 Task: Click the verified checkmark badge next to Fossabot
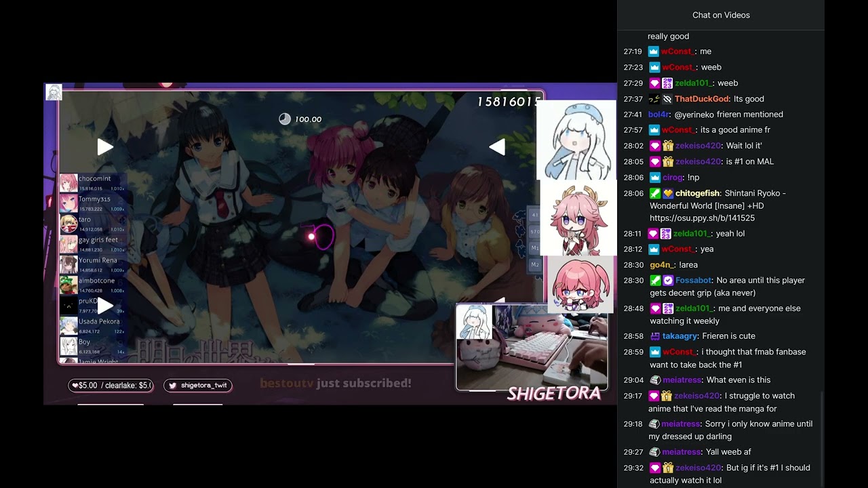pyautogui.click(x=668, y=281)
